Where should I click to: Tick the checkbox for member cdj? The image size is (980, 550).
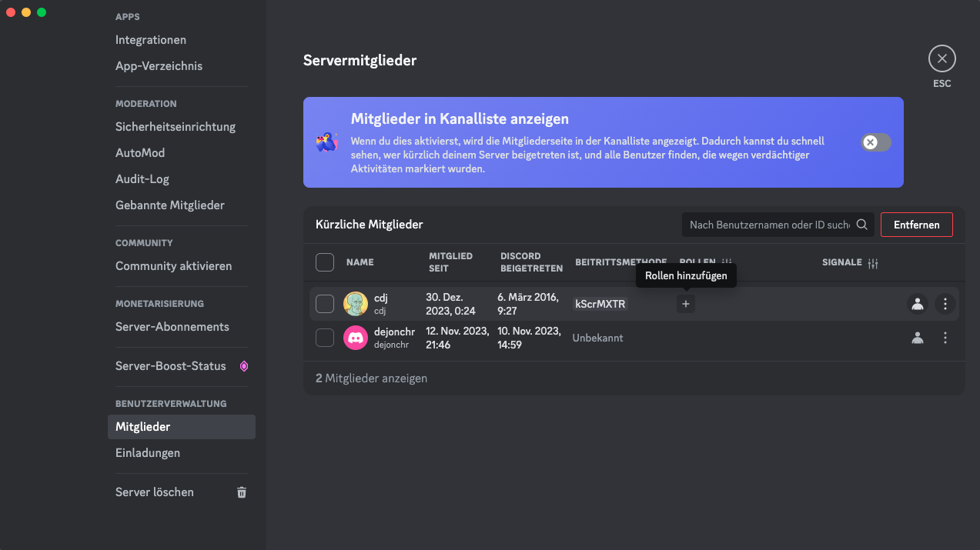point(325,304)
